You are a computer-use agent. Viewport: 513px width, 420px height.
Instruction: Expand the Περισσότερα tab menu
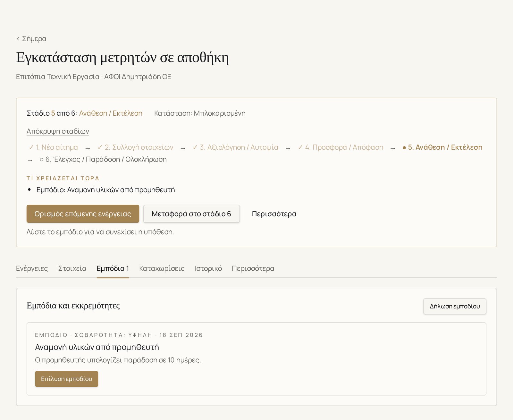coord(253,268)
